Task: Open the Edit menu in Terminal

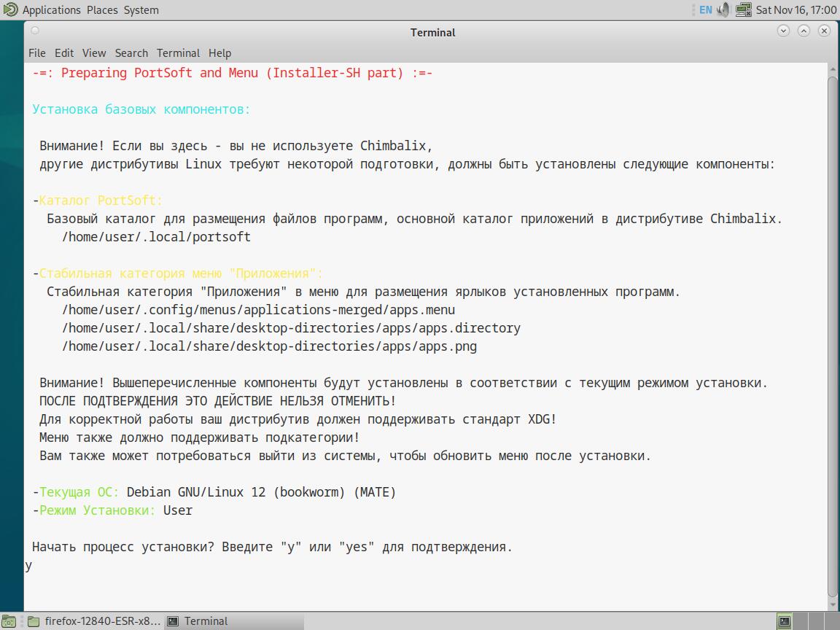Action: pyautogui.click(x=63, y=53)
